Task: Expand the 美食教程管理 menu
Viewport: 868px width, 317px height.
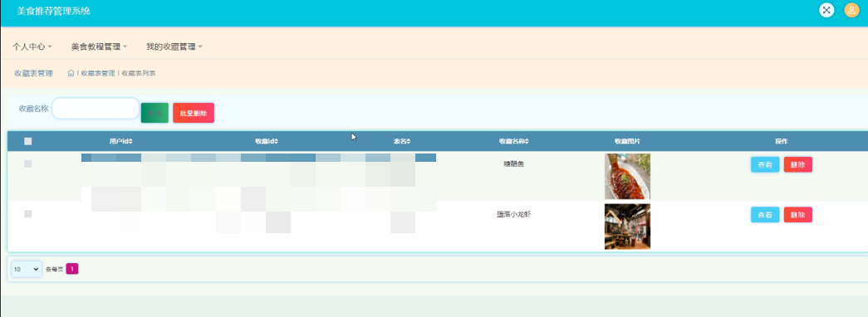Action: coord(99,47)
